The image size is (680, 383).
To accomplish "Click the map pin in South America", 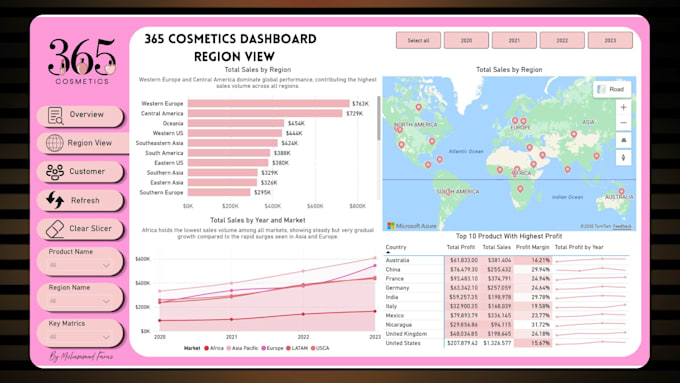I will 448,193.
